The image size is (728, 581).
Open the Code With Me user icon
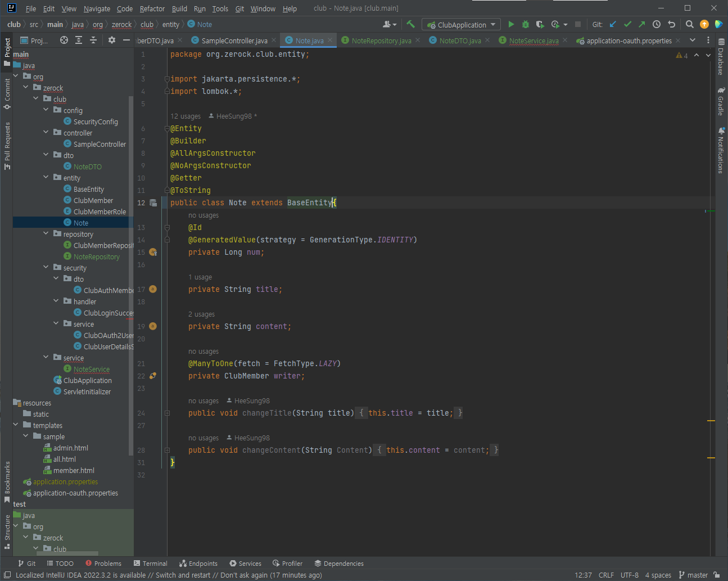(390, 24)
